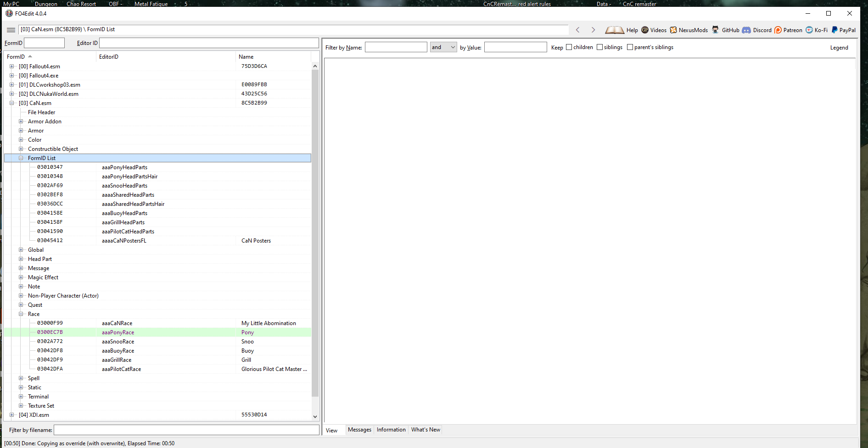The width and height of the screenshot is (868, 448).
Task: Expand the Armor Addon group
Action: [x=21, y=122]
